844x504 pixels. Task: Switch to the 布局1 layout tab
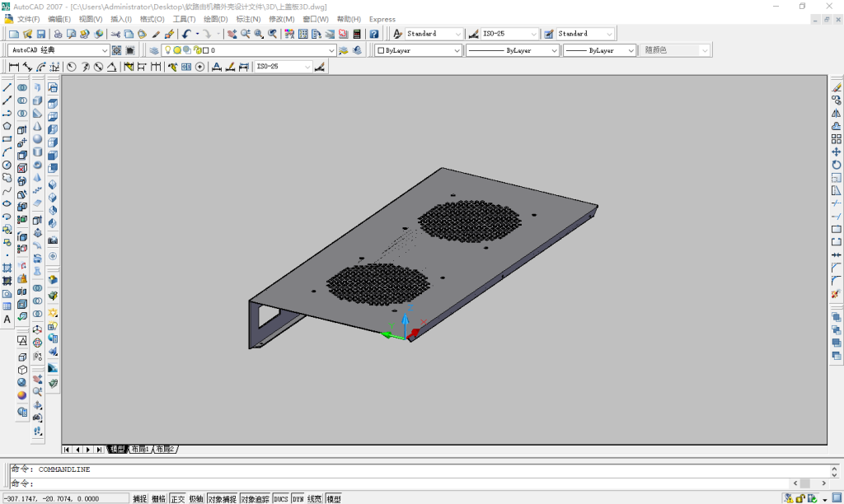tap(139, 450)
